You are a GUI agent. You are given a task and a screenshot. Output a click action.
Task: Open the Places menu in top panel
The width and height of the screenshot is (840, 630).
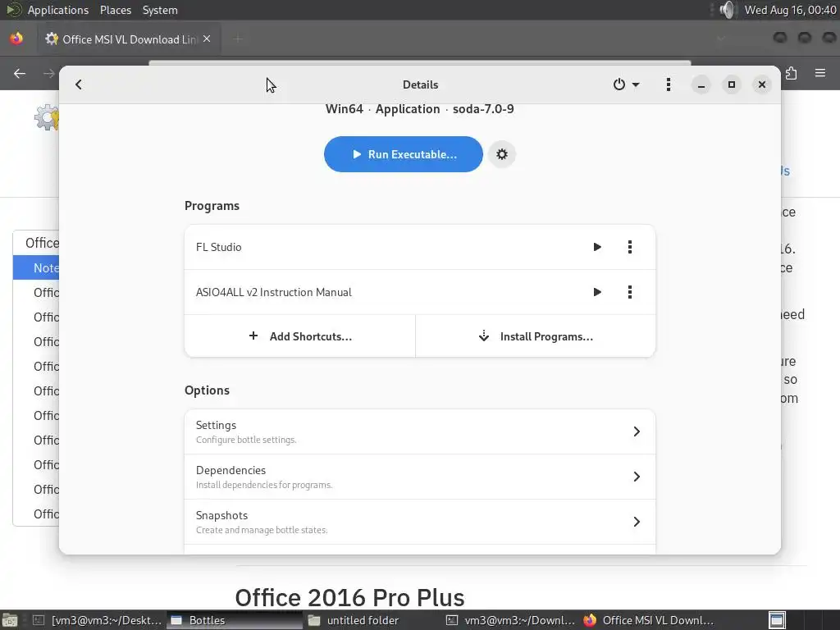(x=116, y=10)
